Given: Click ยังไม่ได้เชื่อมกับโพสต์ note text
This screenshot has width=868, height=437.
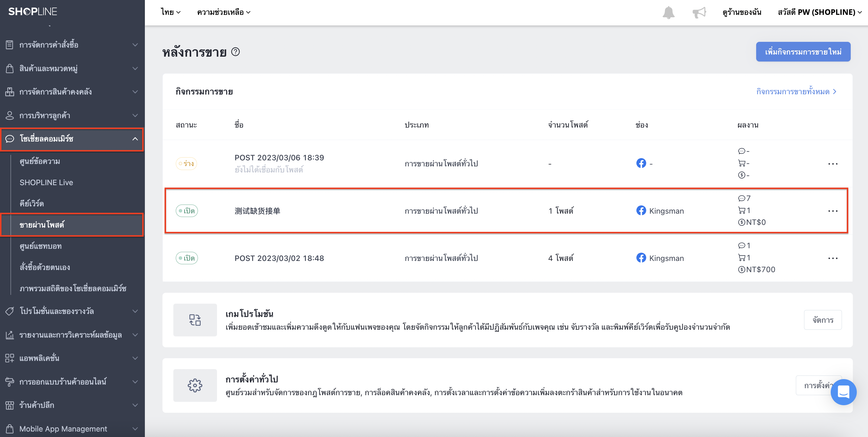Looking at the screenshot, I should point(269,170).
